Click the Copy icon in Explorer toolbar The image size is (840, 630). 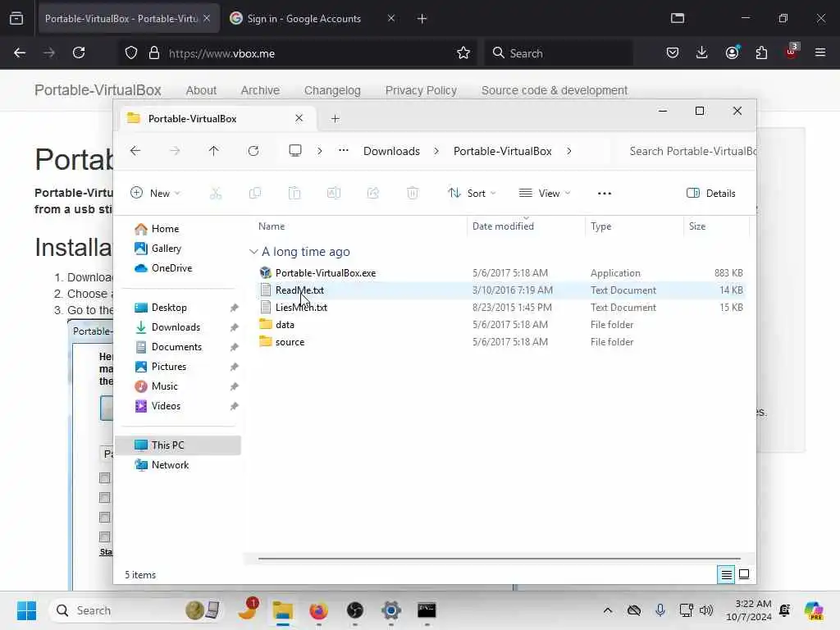[255, 194]
